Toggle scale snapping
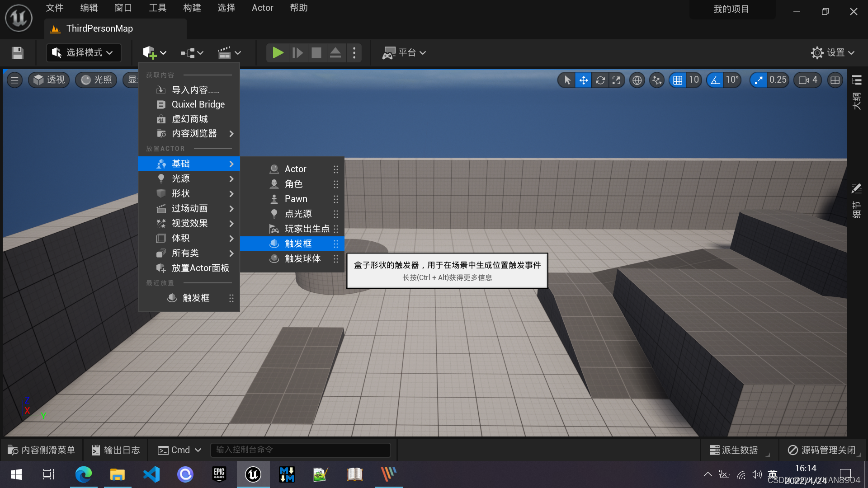This screenshot has height=488, width=868. coord(759,80)
